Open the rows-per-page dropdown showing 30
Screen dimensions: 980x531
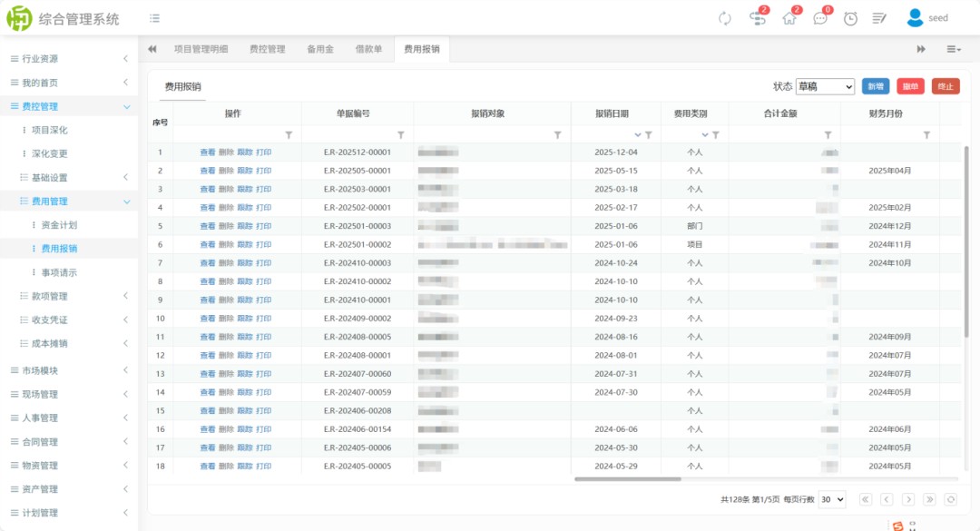coord(831,499)
